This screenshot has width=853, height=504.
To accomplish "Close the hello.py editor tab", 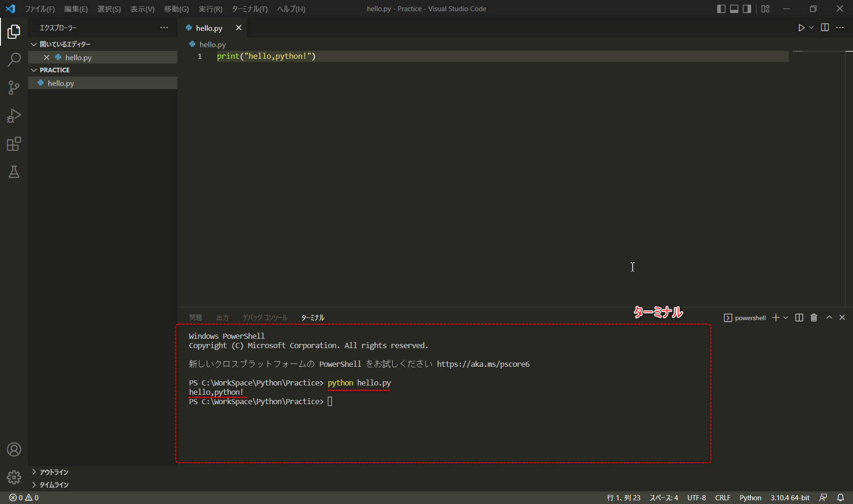I will tap(239, 28).
